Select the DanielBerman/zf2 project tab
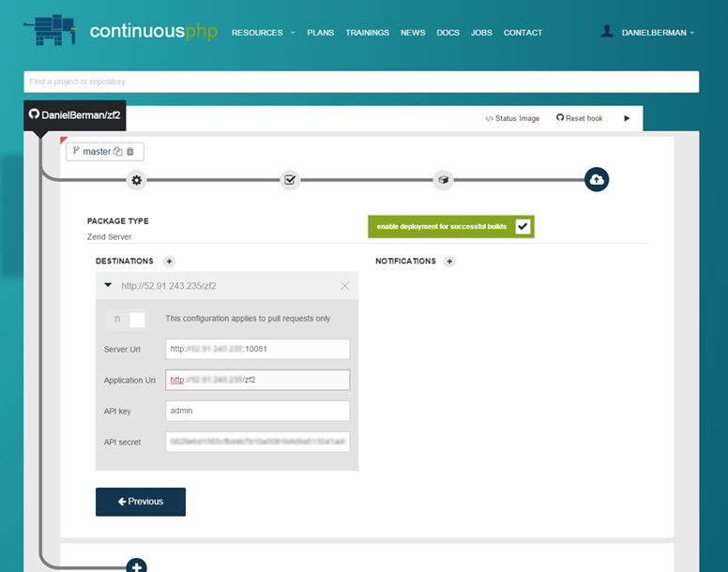728x572 pixels. (75, 115)
